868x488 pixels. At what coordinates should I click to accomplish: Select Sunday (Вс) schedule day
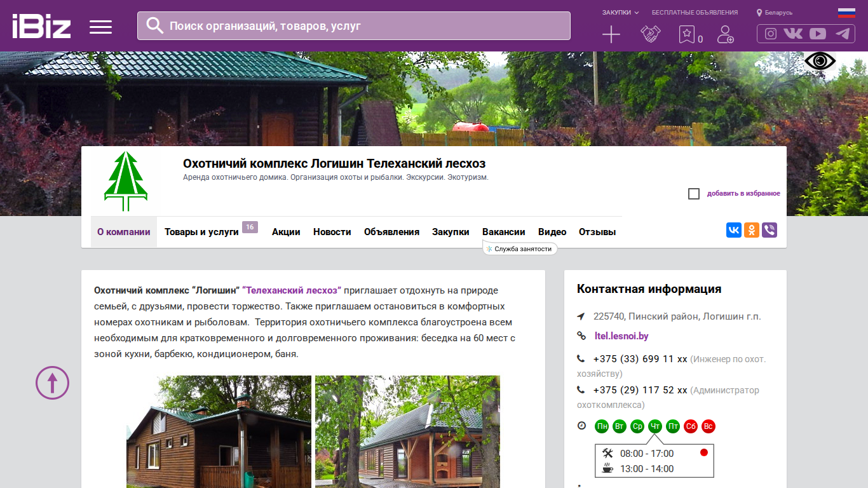(709, 426)
